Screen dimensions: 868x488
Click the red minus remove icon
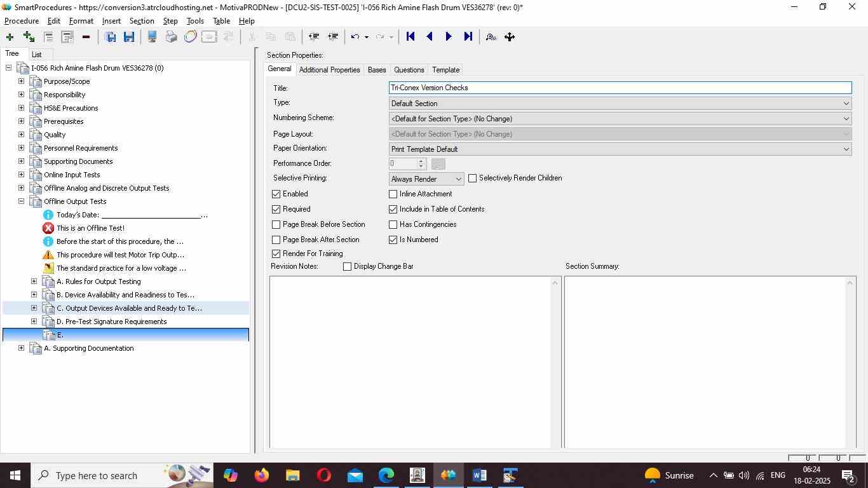[x=86, y=37]
